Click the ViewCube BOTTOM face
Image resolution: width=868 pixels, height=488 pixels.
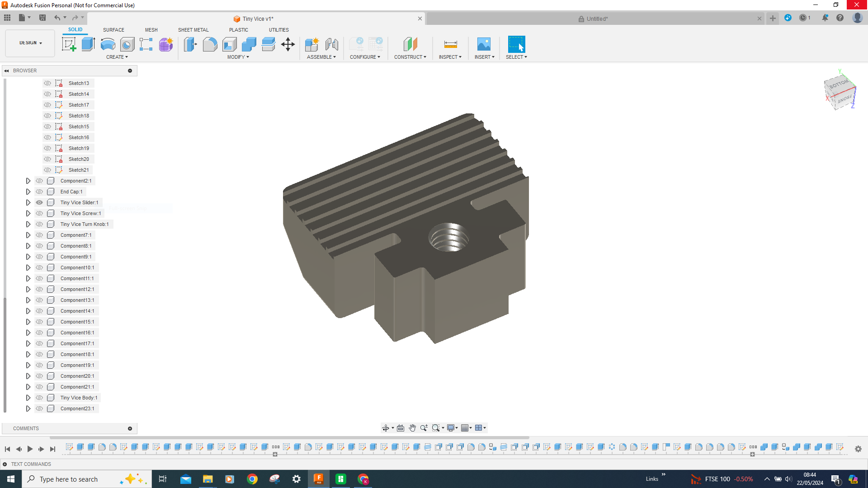tap(838, 84)
